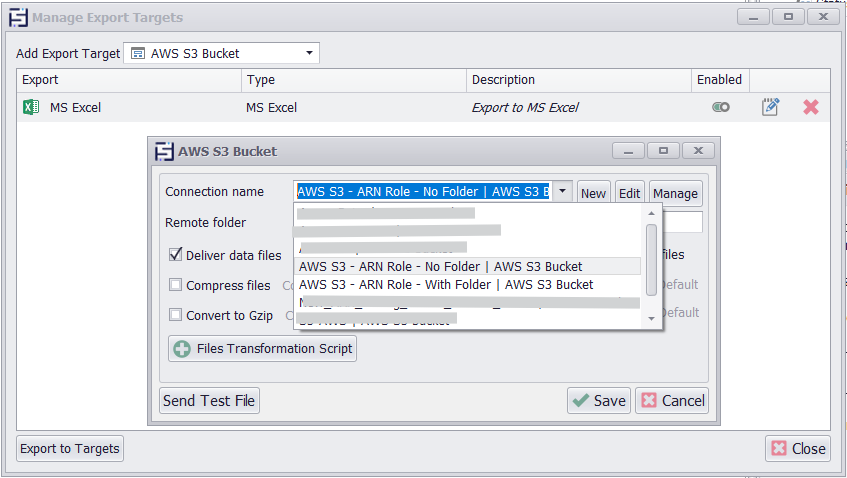Click the Enabled column header
This screenshot has height=478, width=847.
point(720,80)
